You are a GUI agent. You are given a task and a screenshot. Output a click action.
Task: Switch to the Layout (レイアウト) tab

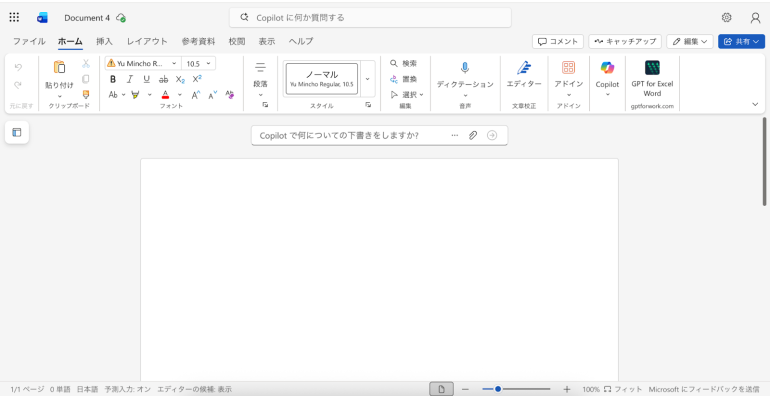coord(147,41)
